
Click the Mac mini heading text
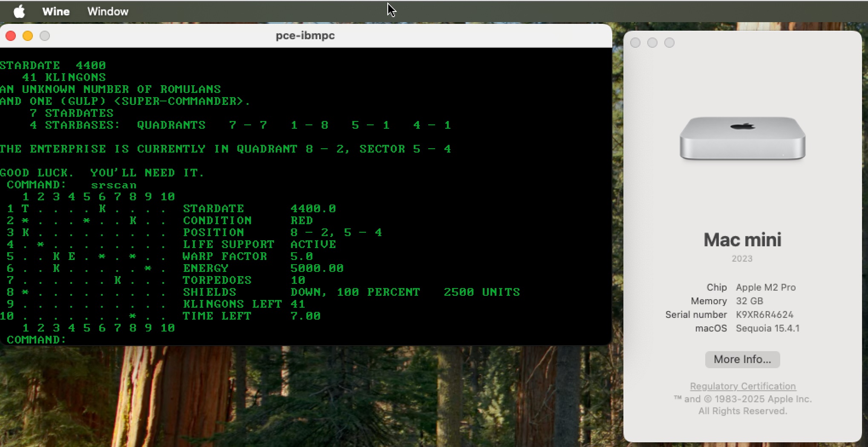click(742, 240)
